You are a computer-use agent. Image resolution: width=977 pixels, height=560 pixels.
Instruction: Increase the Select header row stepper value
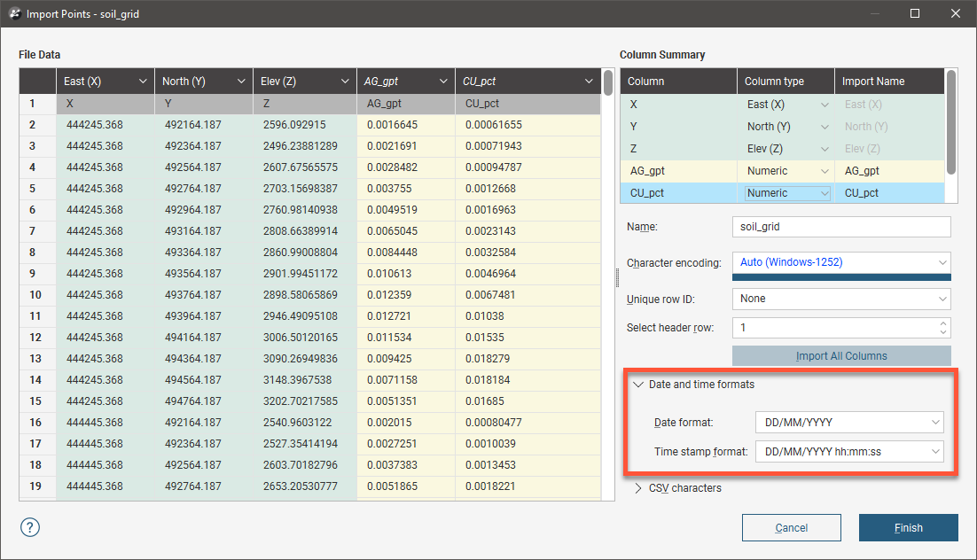(943, 323)
